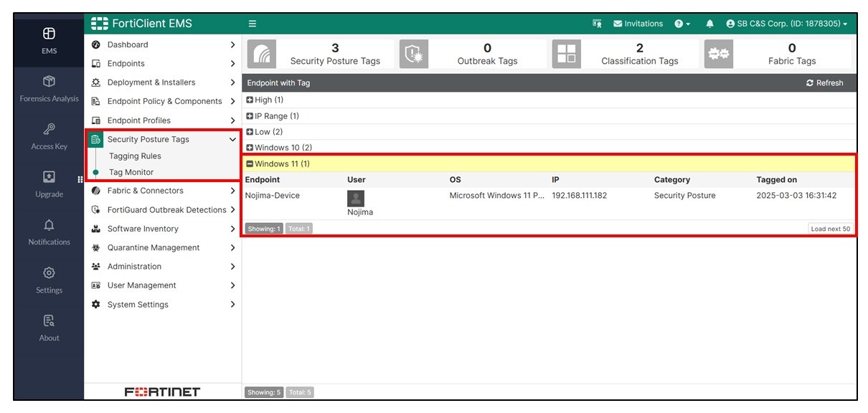Open the Quarantine Management menu

(x=163, y=247)
